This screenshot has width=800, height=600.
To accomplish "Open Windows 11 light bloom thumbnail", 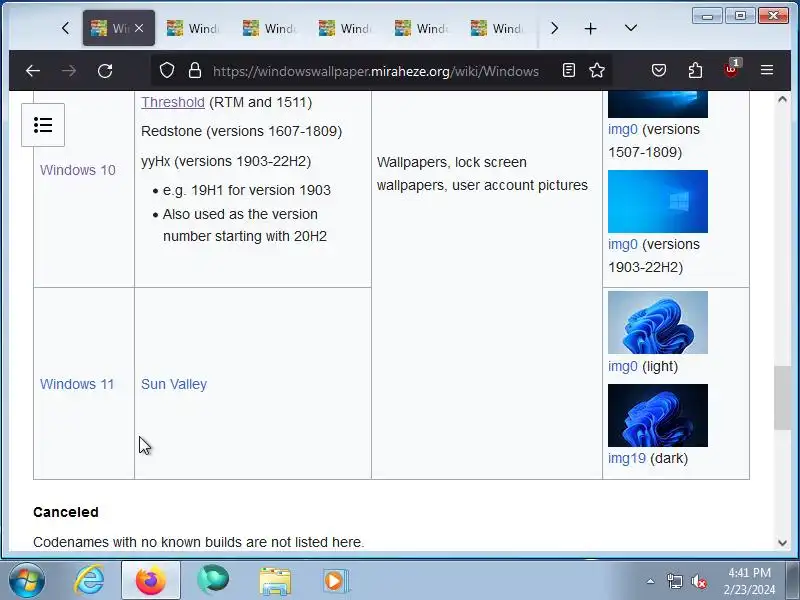I will point(658,322).
